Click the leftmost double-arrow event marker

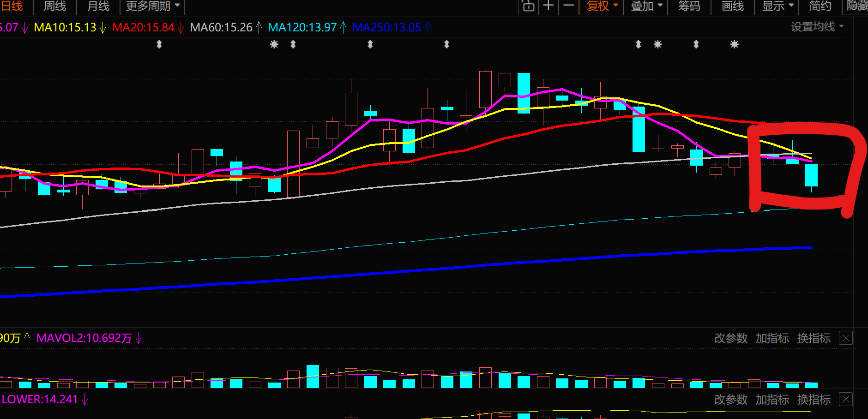point(159,44)
